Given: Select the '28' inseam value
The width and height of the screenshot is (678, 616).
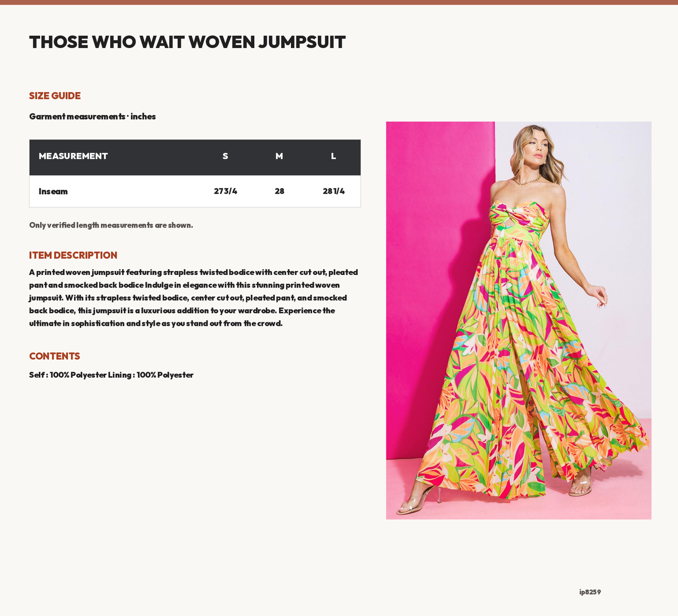Looking at the screenshot, I should coord(279,191).
